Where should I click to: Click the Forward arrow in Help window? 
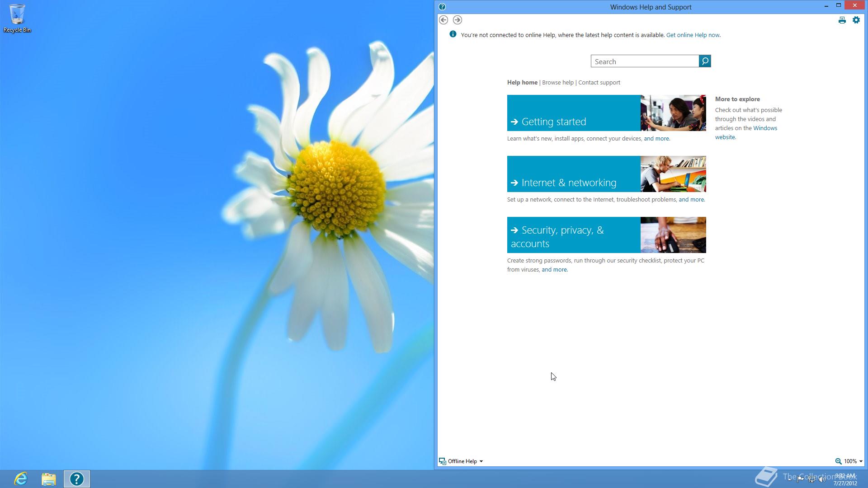pyautogui.click(x=458, y=20)
